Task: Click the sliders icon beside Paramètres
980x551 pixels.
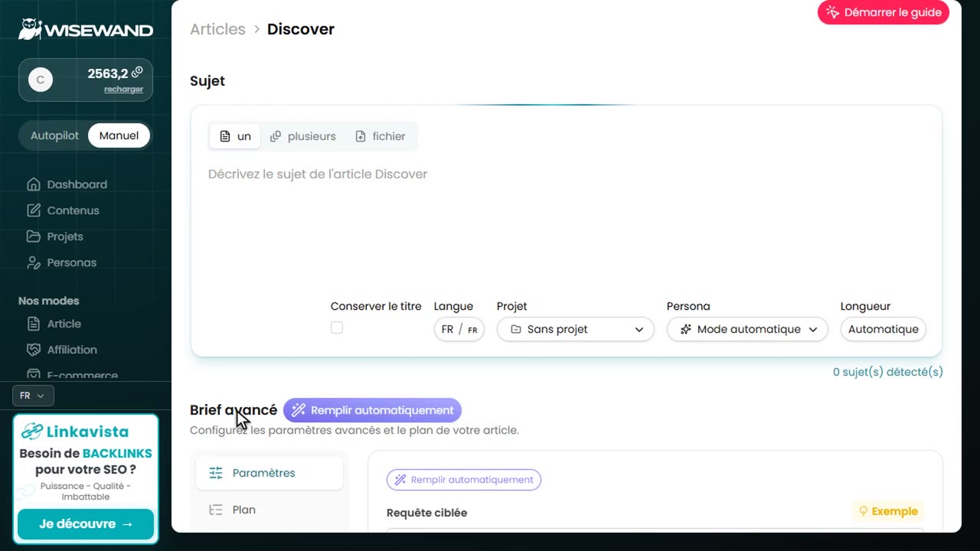Action: click(x=216, y=473)
